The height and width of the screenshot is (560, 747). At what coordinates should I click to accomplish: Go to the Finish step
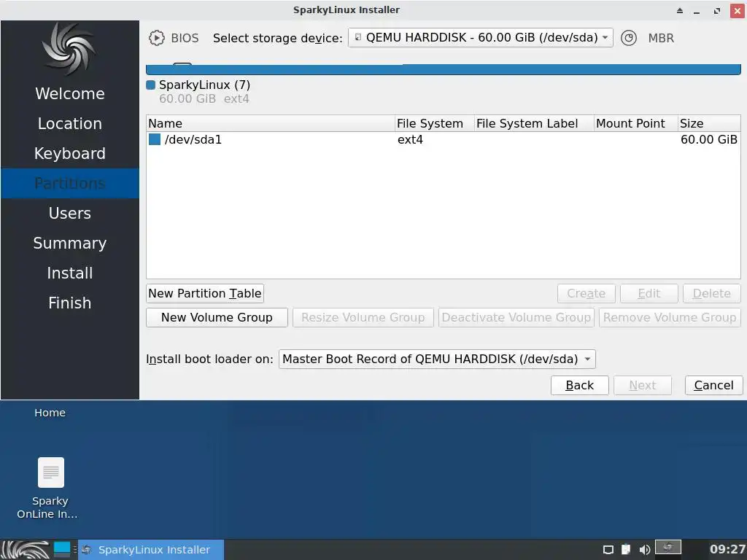[70, 303]
